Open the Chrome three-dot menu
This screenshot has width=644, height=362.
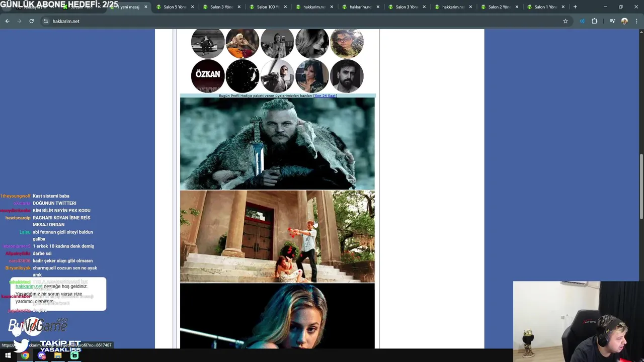click(x=636, y=21)
